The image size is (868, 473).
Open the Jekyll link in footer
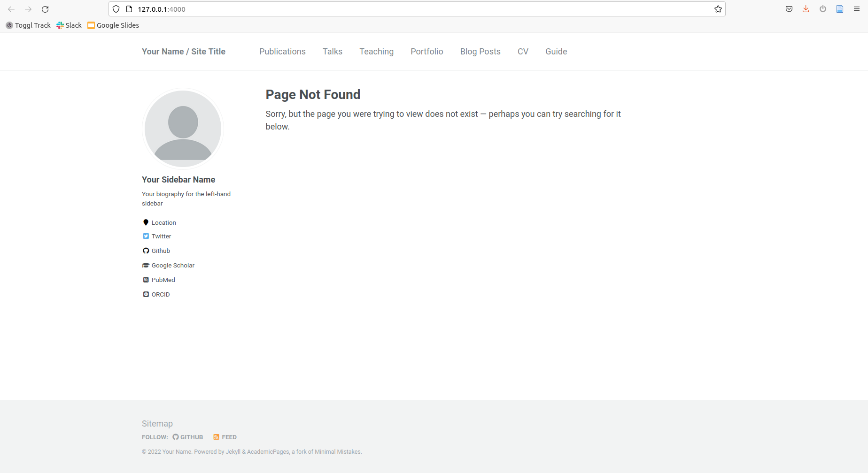pos(233,452)
